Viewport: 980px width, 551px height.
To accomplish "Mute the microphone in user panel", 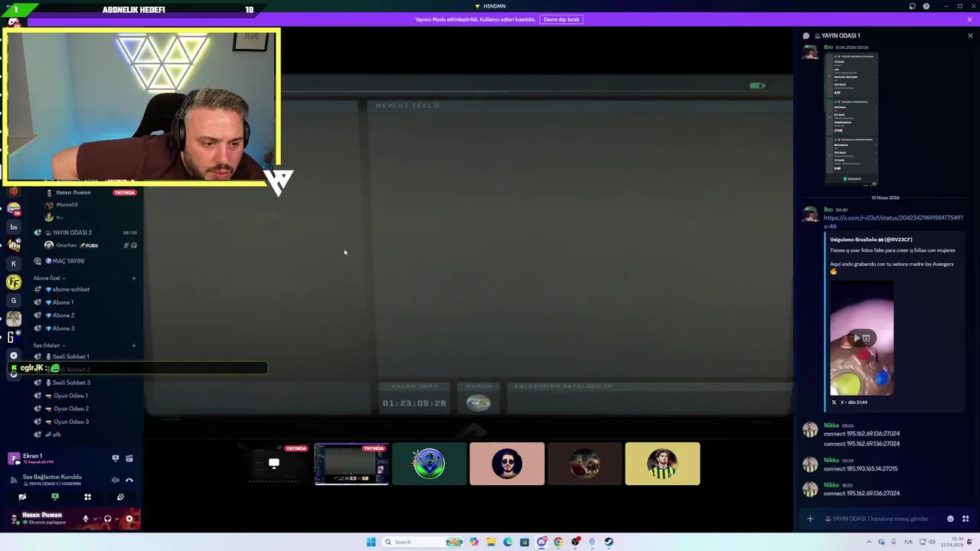I will pyautogui.click(x=86, y=519).
